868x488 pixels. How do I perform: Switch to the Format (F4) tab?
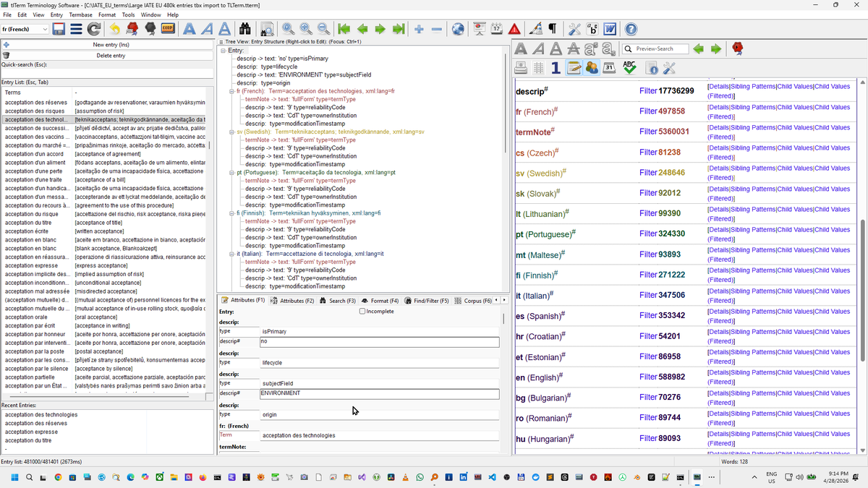(x=380, y=301)
